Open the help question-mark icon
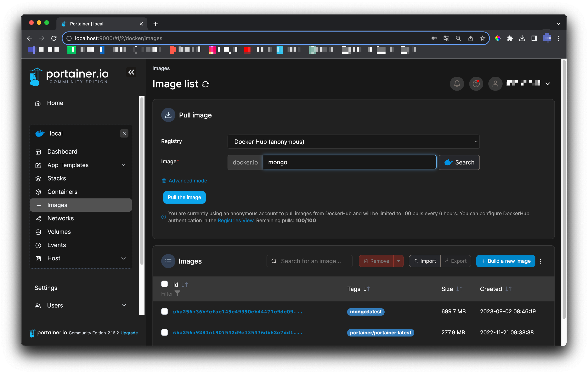This screenshot has height=374, width=588. (476, 84)
